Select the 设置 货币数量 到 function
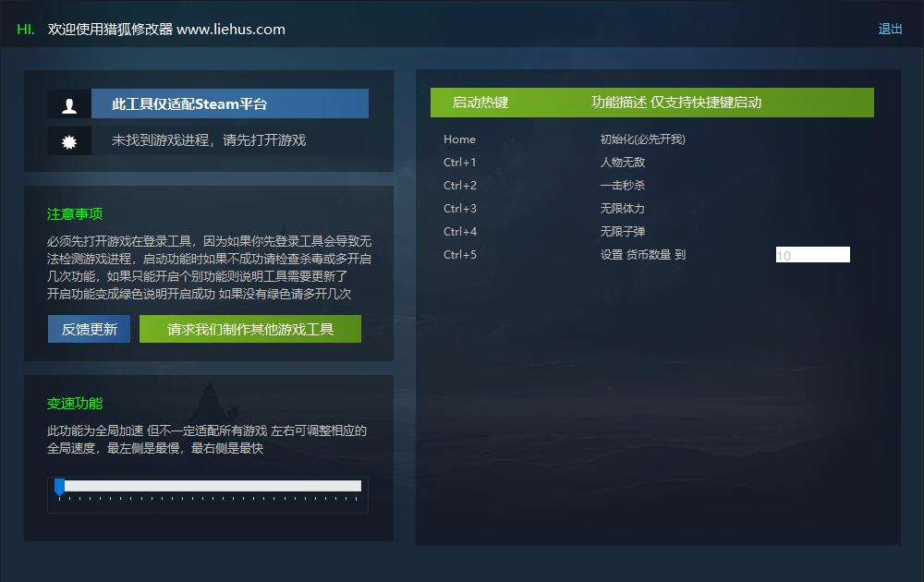 click(643, 254)
